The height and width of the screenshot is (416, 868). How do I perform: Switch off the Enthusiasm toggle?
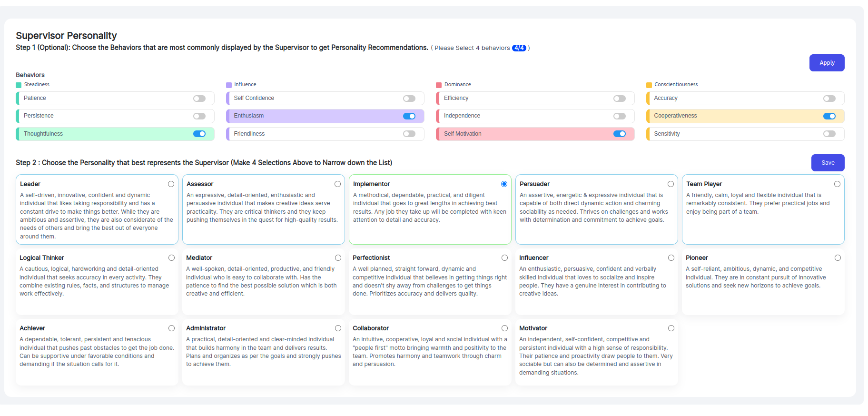[x=409, y=116]
